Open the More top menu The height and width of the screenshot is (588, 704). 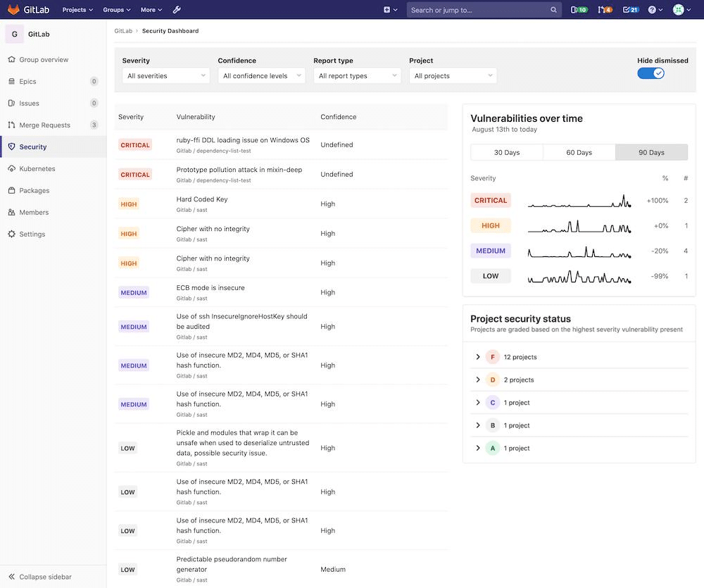pos(151,9)
